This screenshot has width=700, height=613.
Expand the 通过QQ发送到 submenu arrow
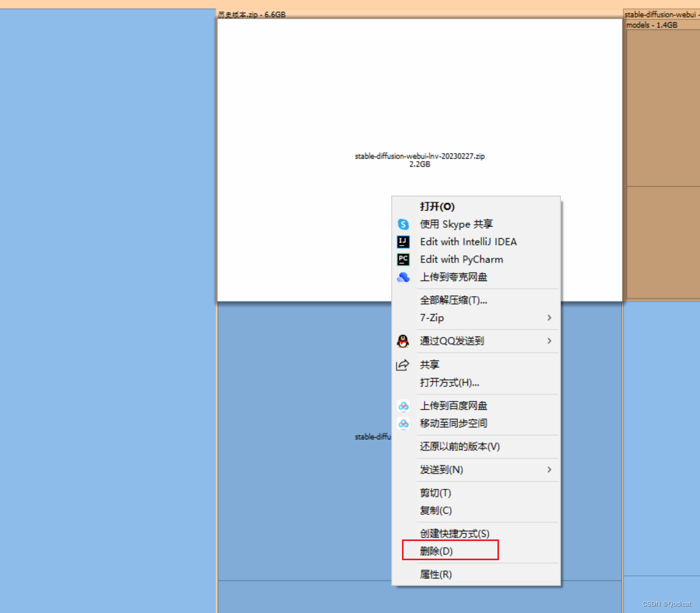(549, 341)
